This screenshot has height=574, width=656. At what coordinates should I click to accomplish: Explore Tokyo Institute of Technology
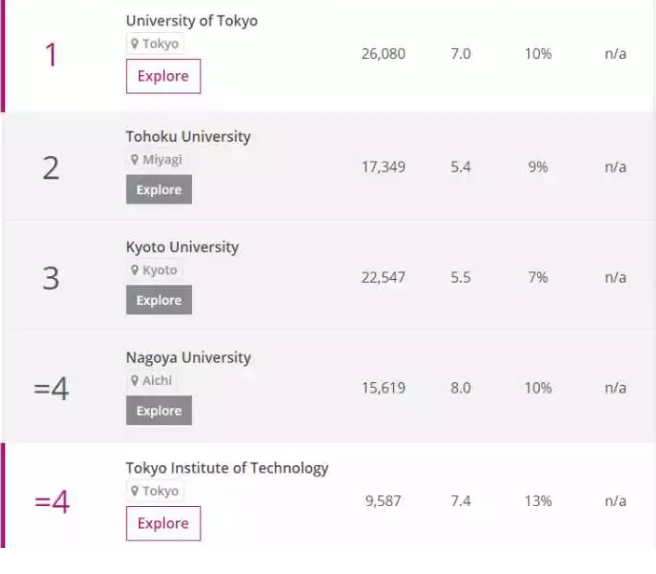click(x=163, y=523)
